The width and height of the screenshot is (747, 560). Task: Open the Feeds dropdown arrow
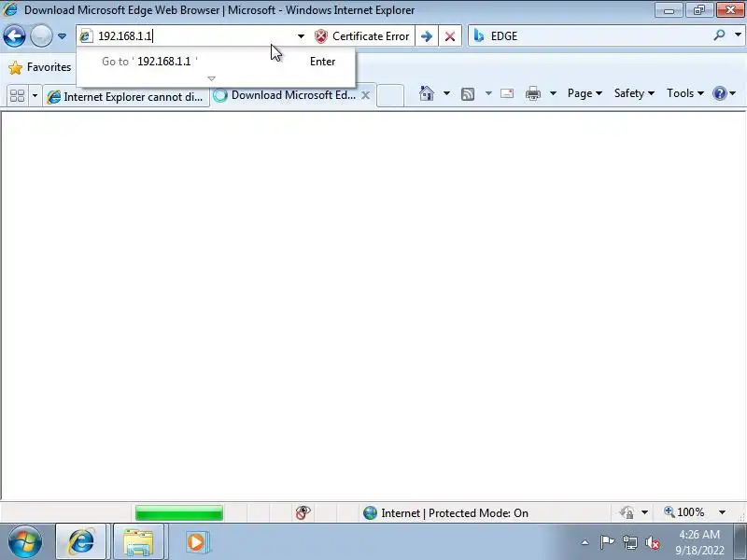tap(488, 93)
